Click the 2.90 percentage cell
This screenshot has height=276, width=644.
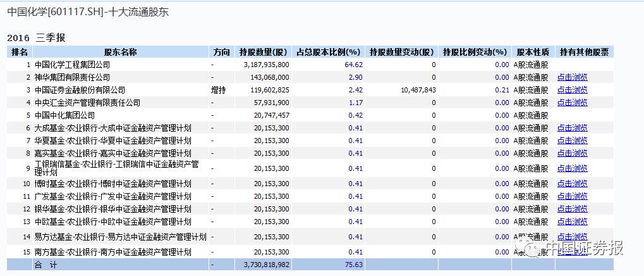pyautogui.click(x=356, y=77)
